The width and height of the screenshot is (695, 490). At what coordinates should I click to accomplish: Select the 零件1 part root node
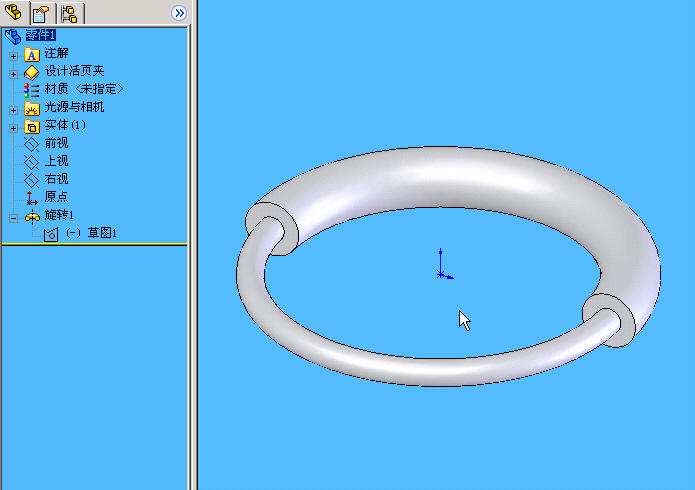[x=40, y=35]
